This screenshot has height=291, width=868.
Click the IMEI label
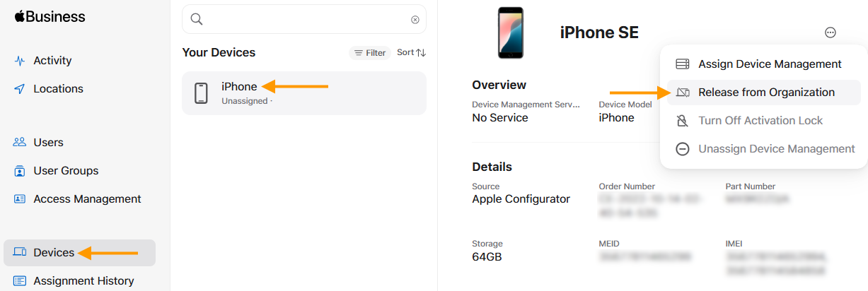coord(734,244)
